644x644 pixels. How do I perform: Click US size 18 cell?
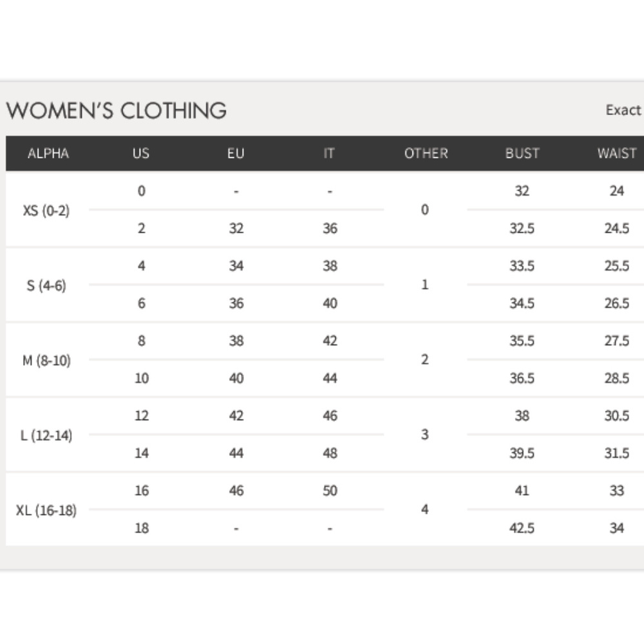pyautogui.click(x=142, y=528)
